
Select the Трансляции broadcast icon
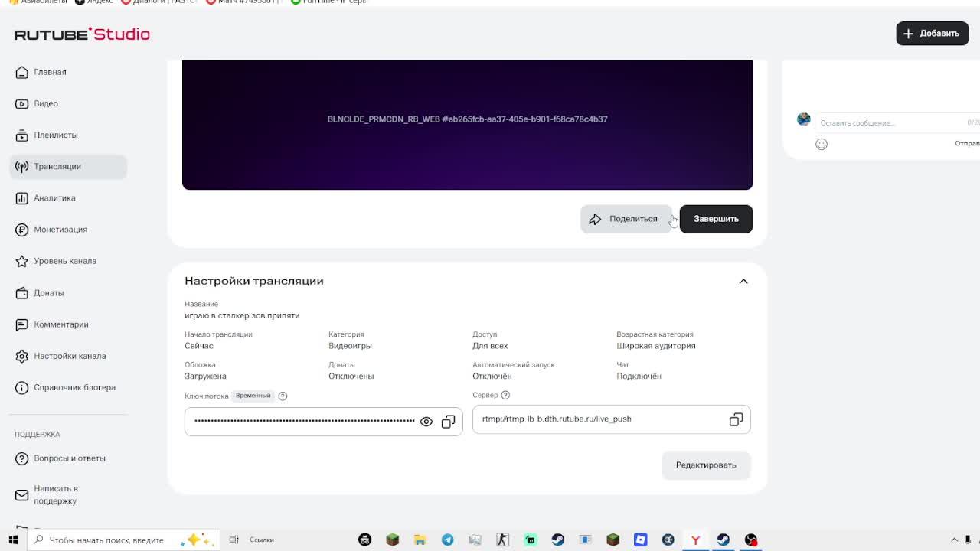pos(21,166)
